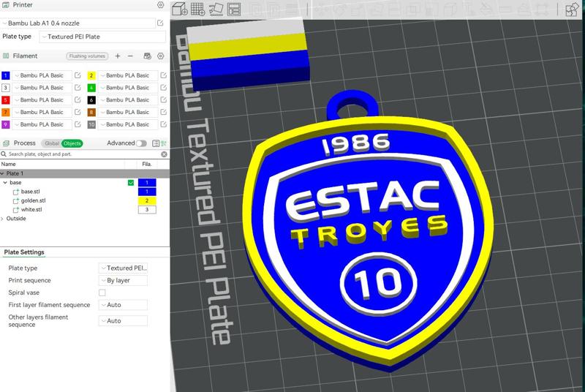Clear the object search field
The width and height of the screenshot is (585, 392).
pos(164,154)
